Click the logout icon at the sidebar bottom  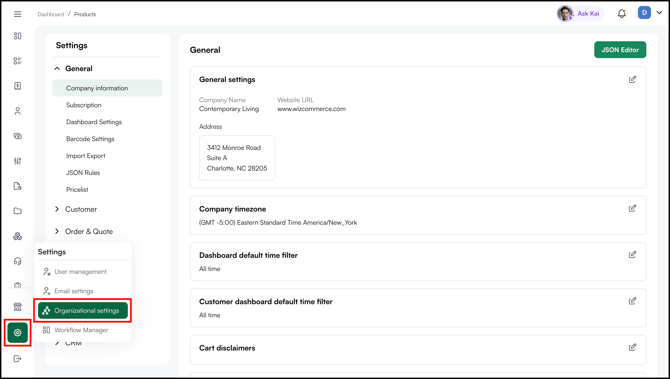18,358
